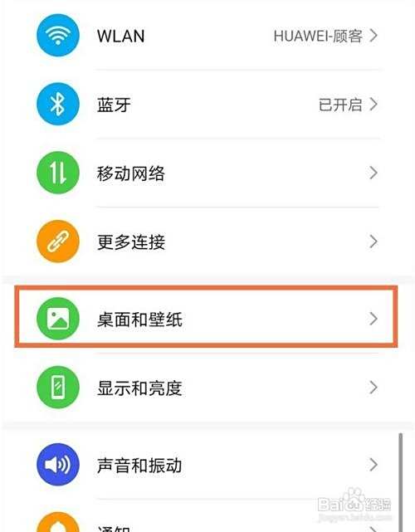Tap the orange notification bell icon
The width and height of the screenshot is (415, 532).
pyautogui.click(x=58, y=523)
